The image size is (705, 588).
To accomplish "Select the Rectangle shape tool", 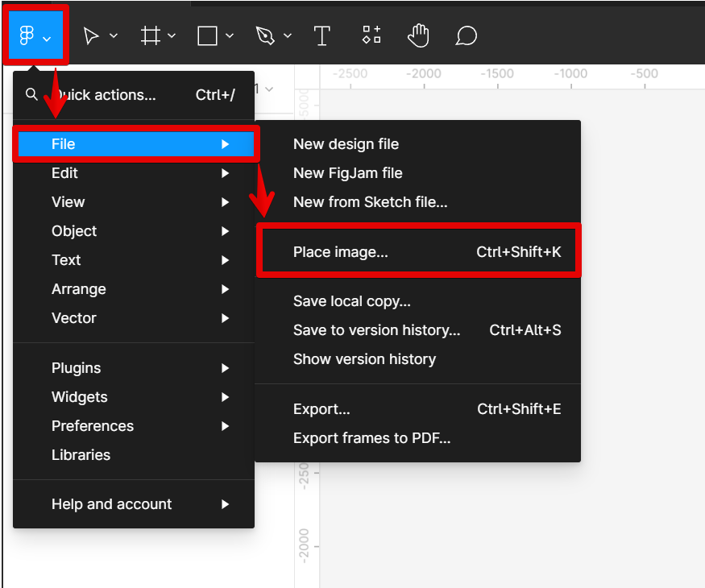I will (x=208, y=36).
